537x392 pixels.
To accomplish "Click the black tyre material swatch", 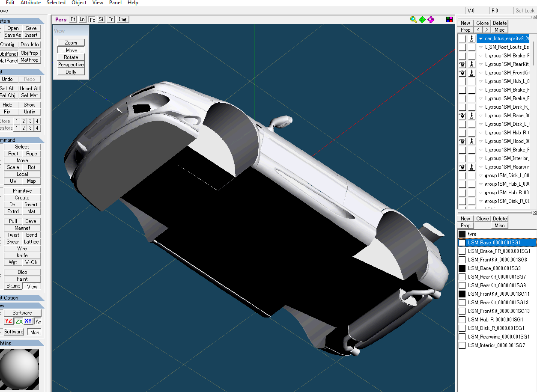I will point(462,234).
